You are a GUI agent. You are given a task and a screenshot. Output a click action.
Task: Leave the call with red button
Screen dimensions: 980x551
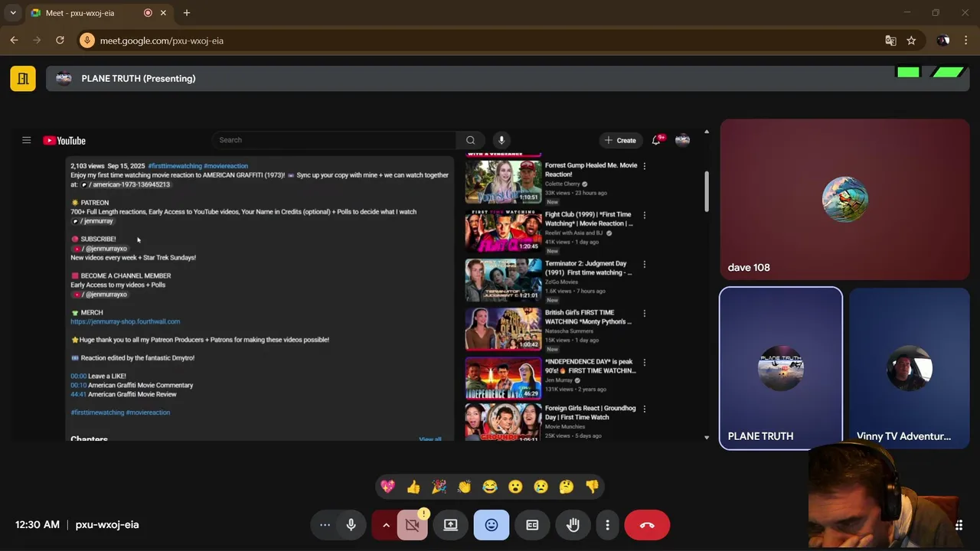click(647, 525)
